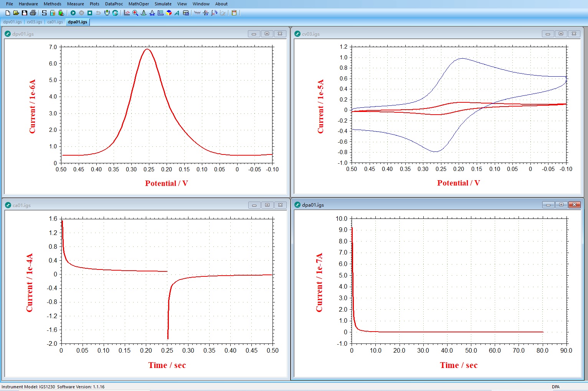Close the dpa01.igs plot window
The image size is (588, 391).
click(x=574, y=205)
